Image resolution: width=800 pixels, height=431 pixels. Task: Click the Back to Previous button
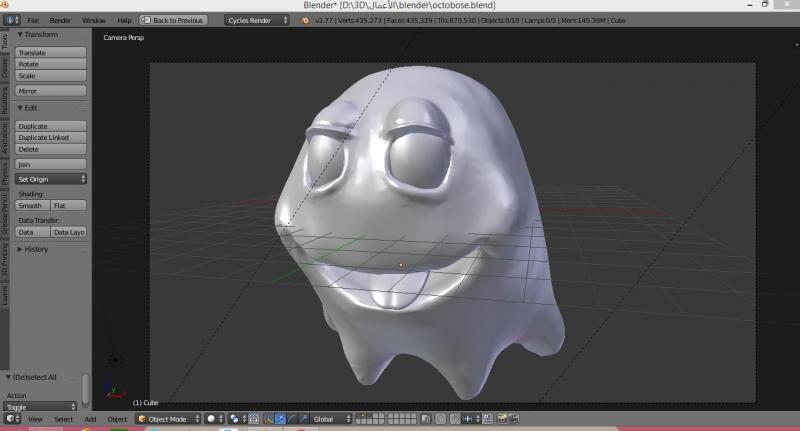(174, 20)
